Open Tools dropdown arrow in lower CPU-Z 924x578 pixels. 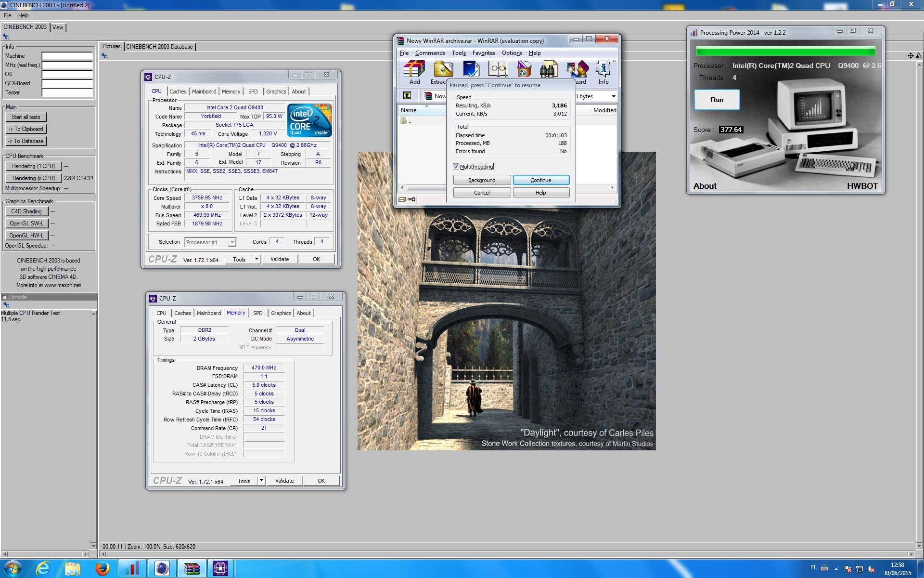[x=262, y=481]
